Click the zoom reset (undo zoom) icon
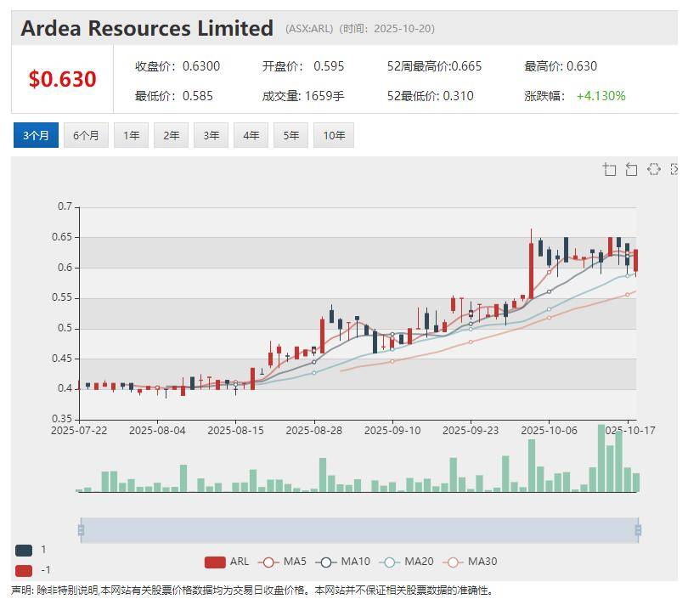 click(631, 169)
